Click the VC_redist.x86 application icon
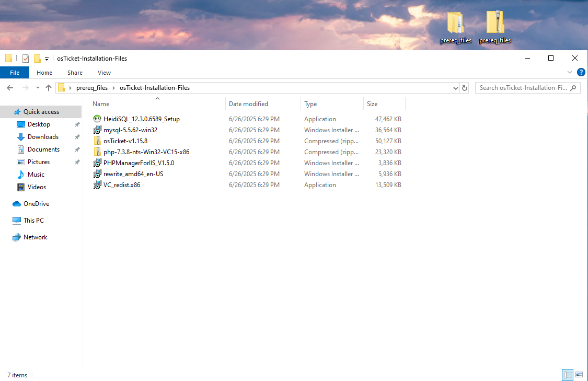 [x=97, y=184]
